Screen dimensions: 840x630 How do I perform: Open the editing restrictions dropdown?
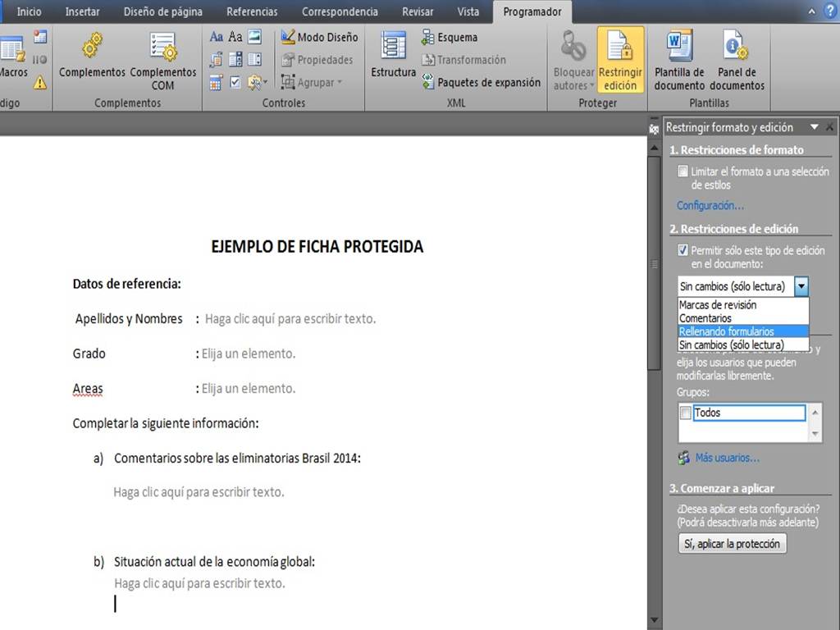(x=802, y=285)
